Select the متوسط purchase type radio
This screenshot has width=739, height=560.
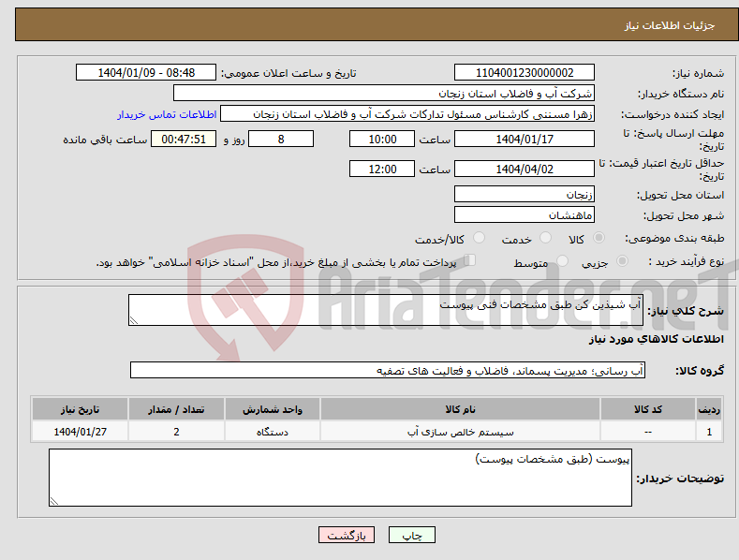tap(562, 260)
